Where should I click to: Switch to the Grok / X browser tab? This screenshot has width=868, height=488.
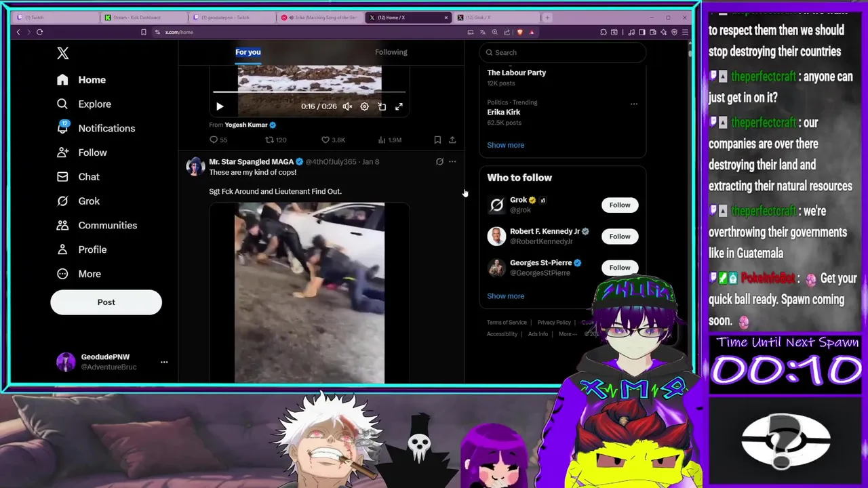496,17
